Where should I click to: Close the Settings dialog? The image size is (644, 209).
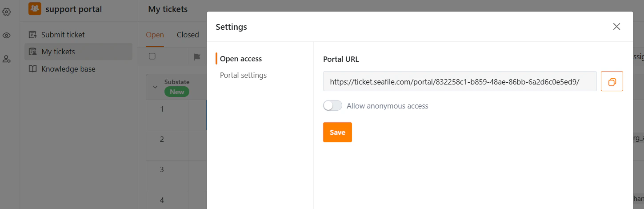pyautogui.click(x=616, y=27)
